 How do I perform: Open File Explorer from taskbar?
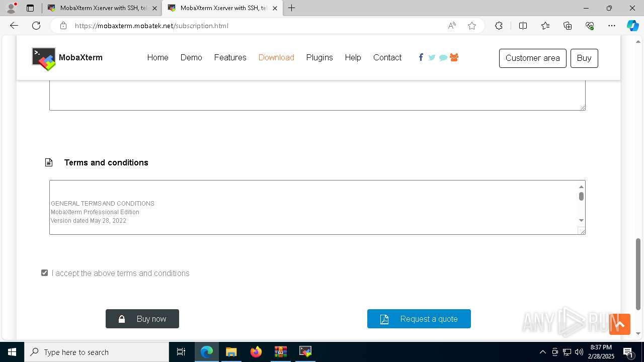pos(231,352)
